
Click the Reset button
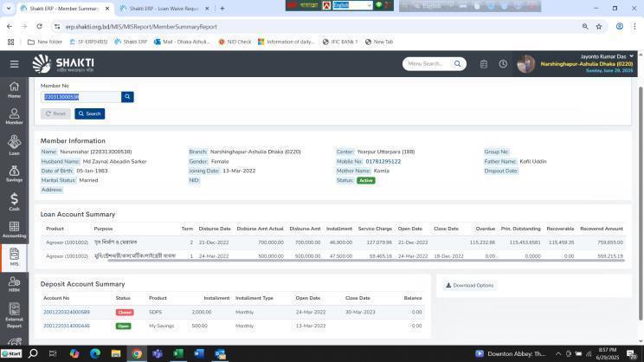pos(55,113)
